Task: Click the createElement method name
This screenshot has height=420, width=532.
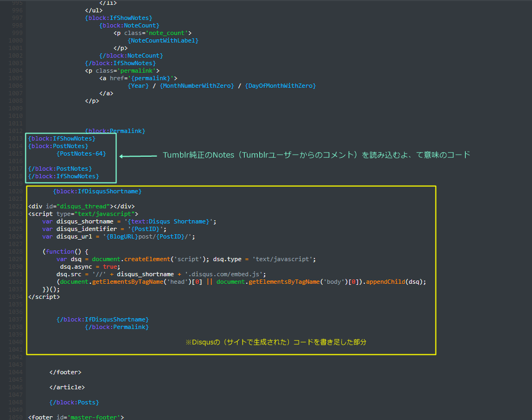Action: click(x=147, y=259)
